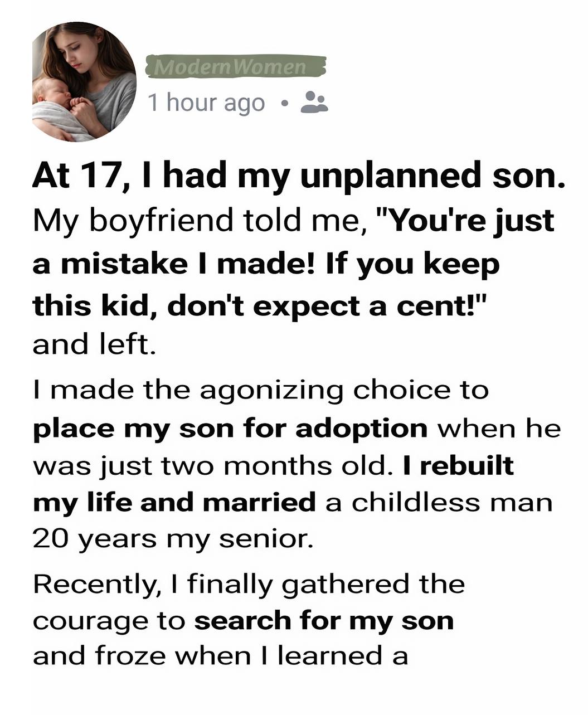Click the line "Recently, I finally gathered the"
Viewport: 588px width, 715px height.
249,583
